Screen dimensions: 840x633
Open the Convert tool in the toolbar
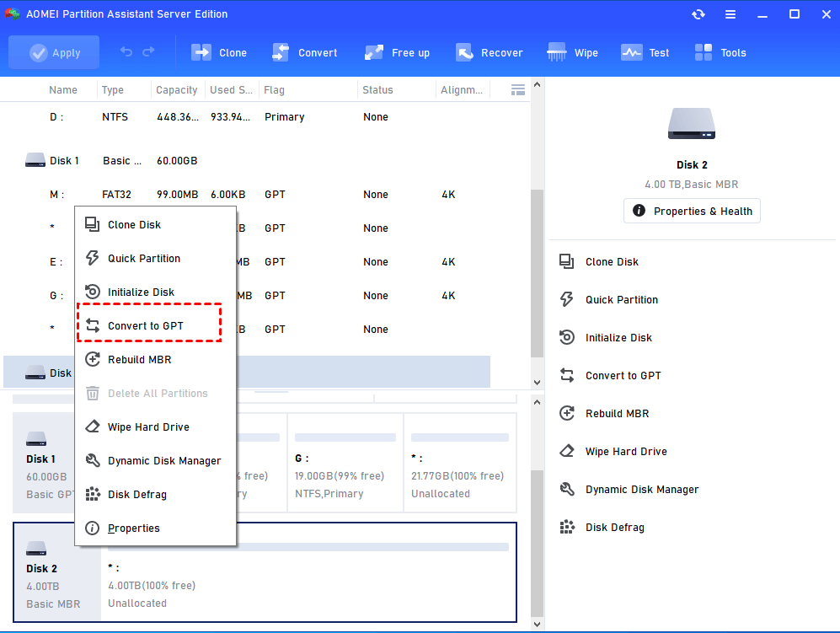click(304, 52)
